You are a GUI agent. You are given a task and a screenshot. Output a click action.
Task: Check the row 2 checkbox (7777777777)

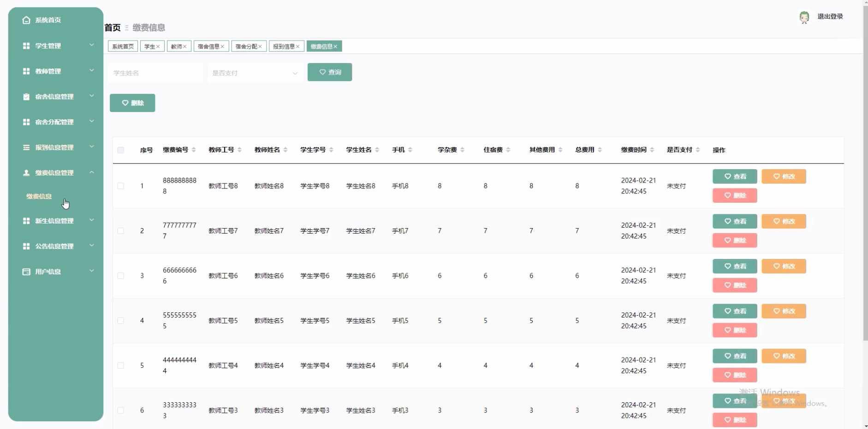[x=121, y=231]
